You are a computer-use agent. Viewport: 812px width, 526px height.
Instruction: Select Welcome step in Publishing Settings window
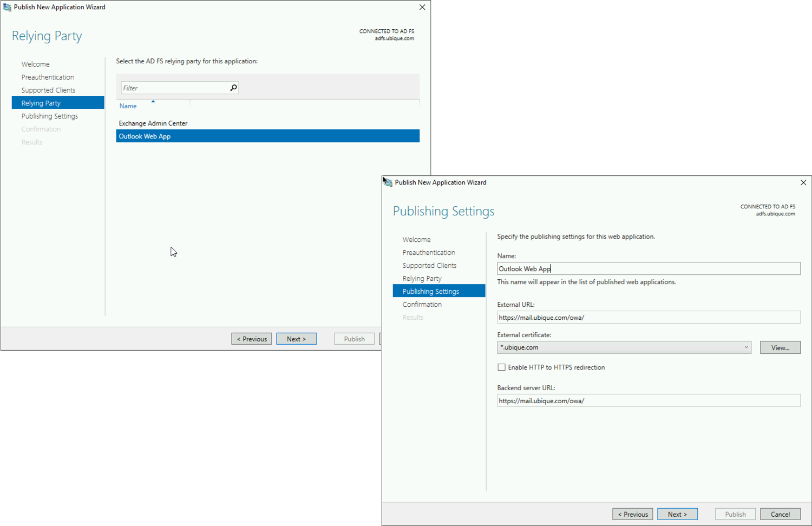pos(416,239)
